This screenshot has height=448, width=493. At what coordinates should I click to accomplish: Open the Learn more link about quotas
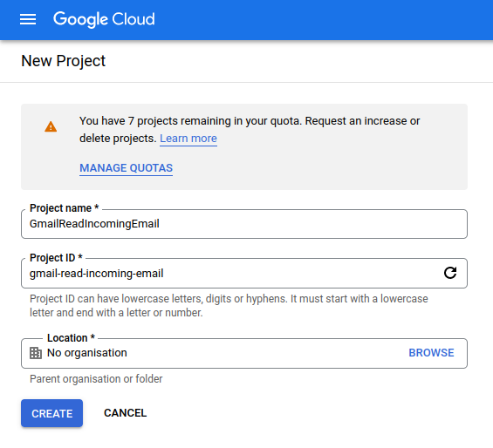click(x=188, y=139)
